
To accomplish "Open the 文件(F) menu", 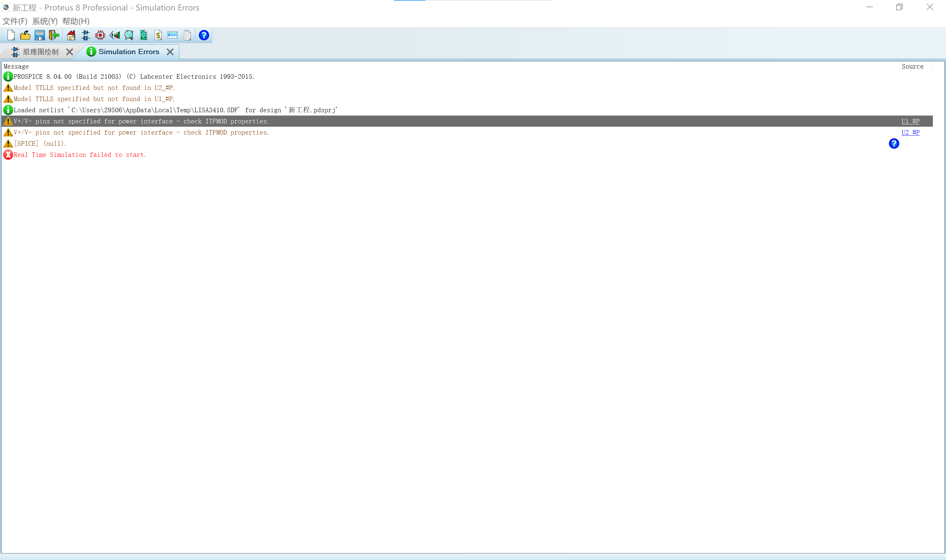I will coord(15,21).
